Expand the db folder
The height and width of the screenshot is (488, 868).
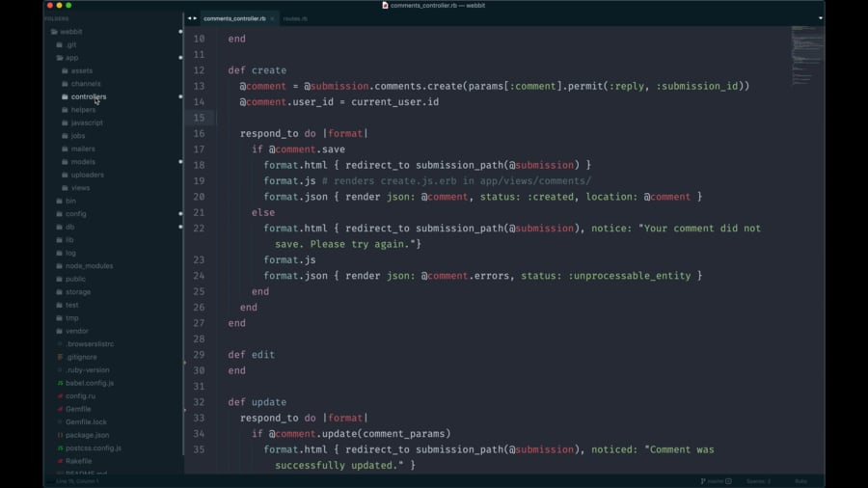tap(69, 227)
